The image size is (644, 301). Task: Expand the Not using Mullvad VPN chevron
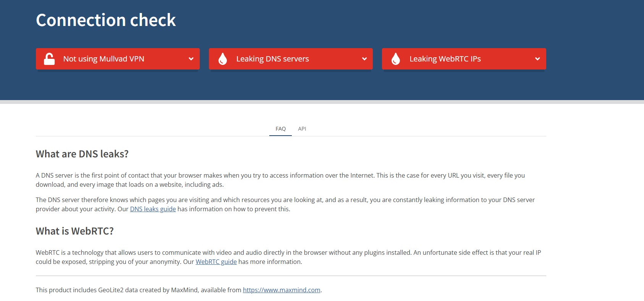[x=191, y=59]
